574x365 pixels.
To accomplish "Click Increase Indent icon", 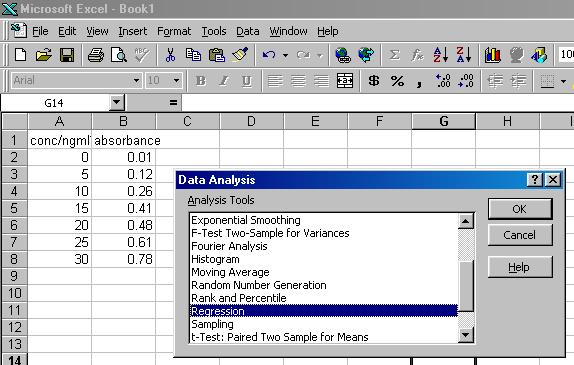I will [x=518, y=81].
